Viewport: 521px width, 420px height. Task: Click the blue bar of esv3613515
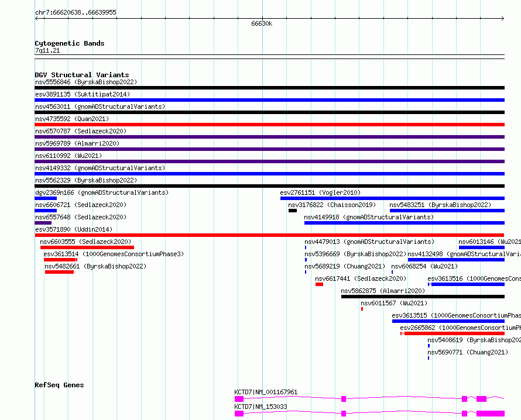pos(448,321)
